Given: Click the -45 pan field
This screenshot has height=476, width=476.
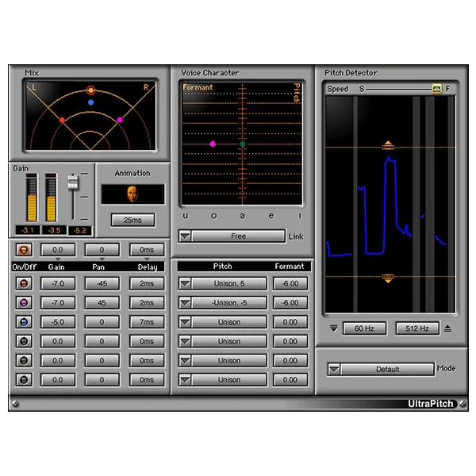Looking at the screenshot, I should coord(102,283).
